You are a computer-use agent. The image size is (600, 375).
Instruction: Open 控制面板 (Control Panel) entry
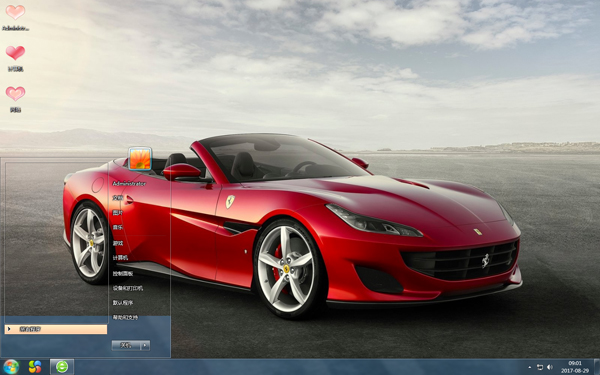[123, 273]
